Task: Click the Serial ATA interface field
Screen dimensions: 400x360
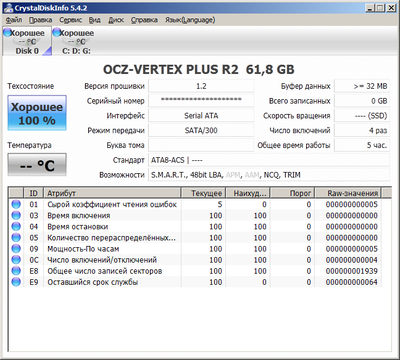Action: (201, 116)
